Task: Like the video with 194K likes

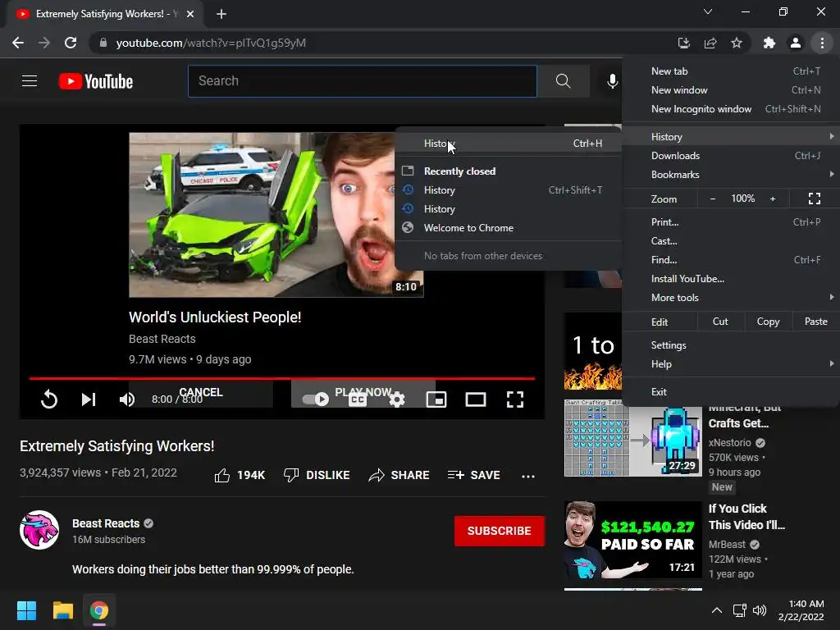Action: point(240,475)
